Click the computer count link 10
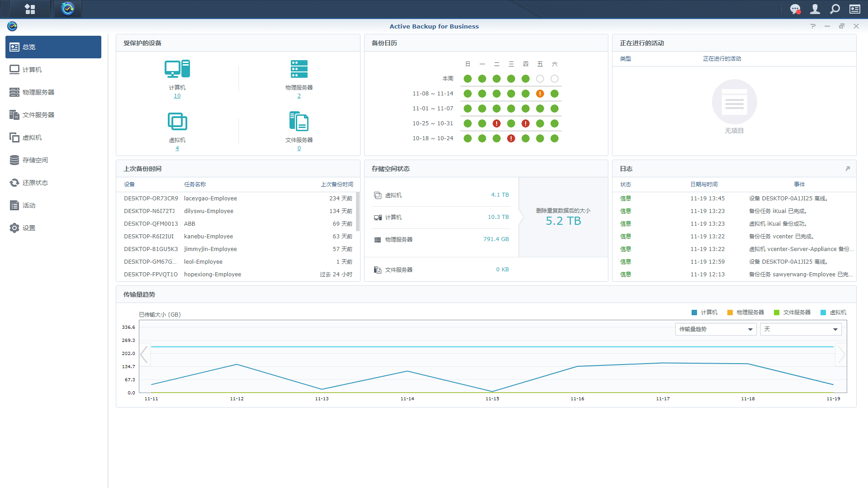The width and height of the screenshot is (868, 488). click(177, 96)
